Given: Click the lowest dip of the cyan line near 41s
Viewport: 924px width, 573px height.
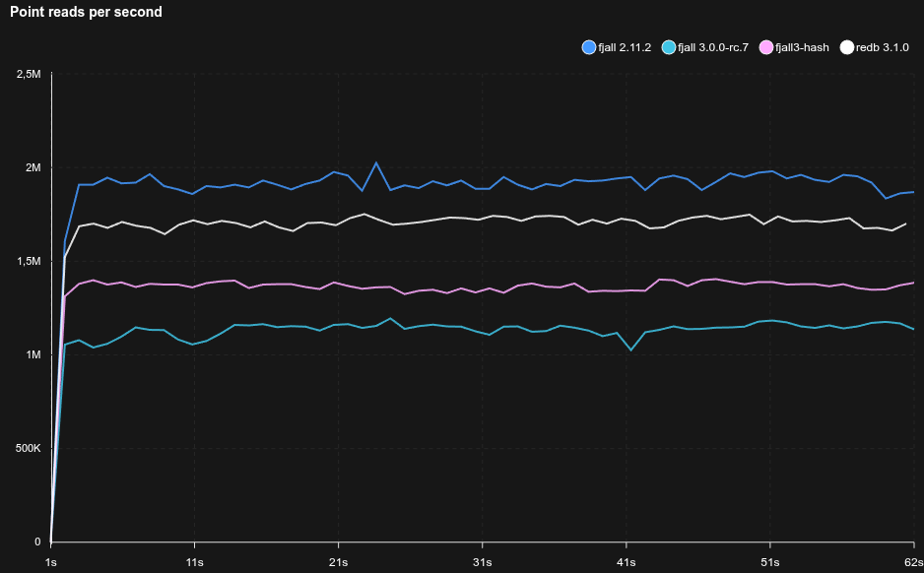Looking at the screenshot, I should click(631, 350).
